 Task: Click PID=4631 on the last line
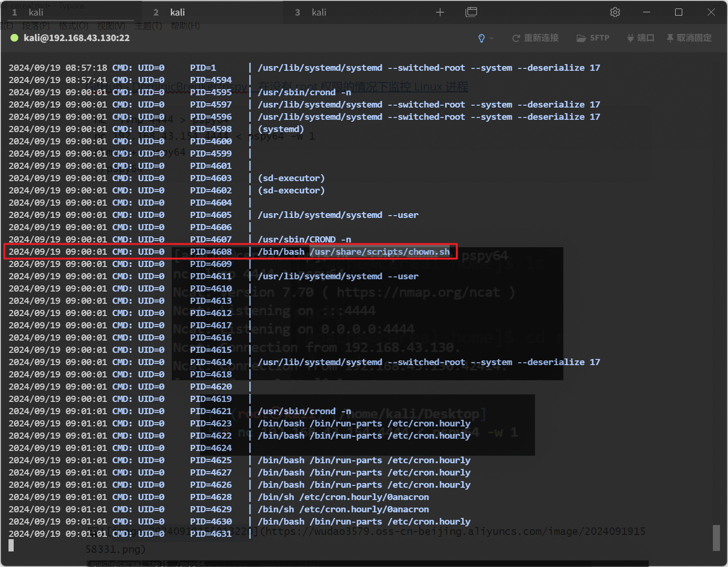point(211,534)
